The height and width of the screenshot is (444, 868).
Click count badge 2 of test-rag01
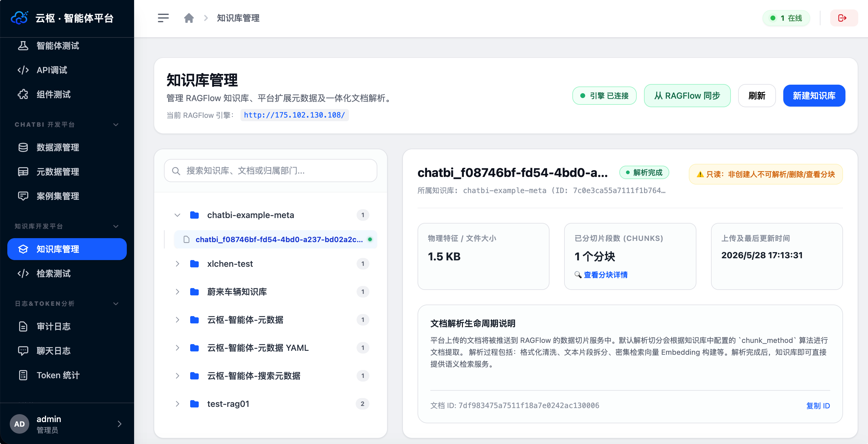[362, 403]
